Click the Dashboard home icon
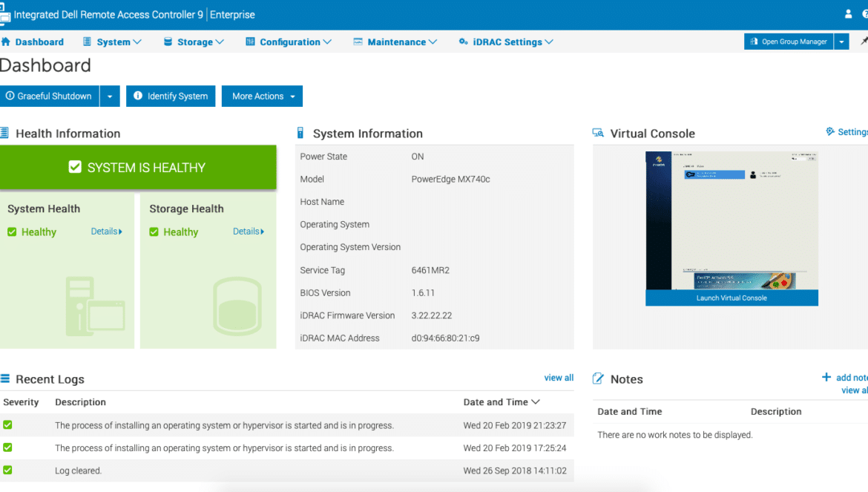 (5, 42)
